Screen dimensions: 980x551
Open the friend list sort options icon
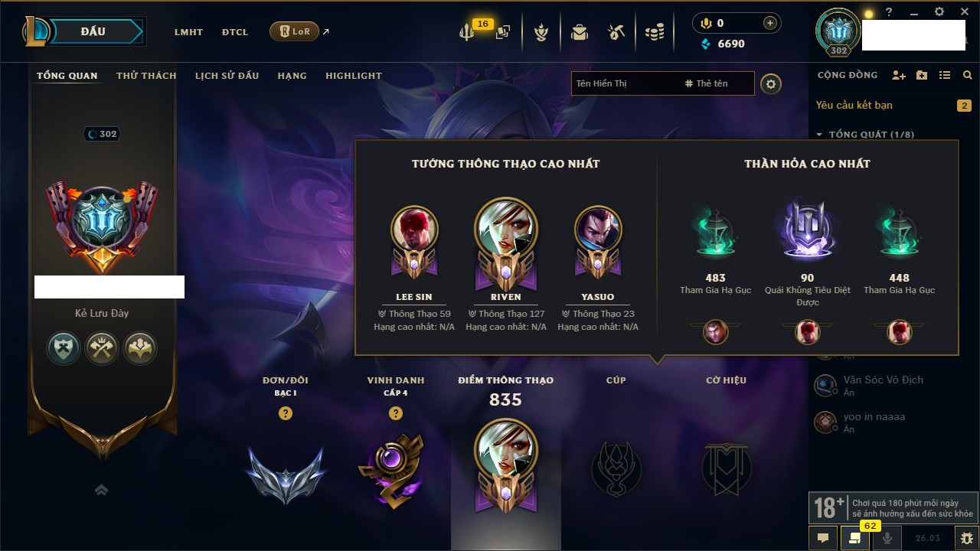945,75
